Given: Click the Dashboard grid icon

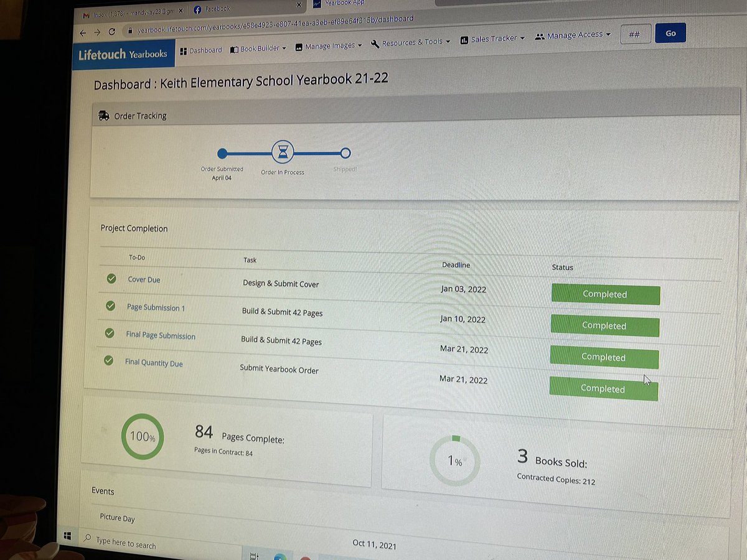Looking at the screenshot, I should [183, 51].
